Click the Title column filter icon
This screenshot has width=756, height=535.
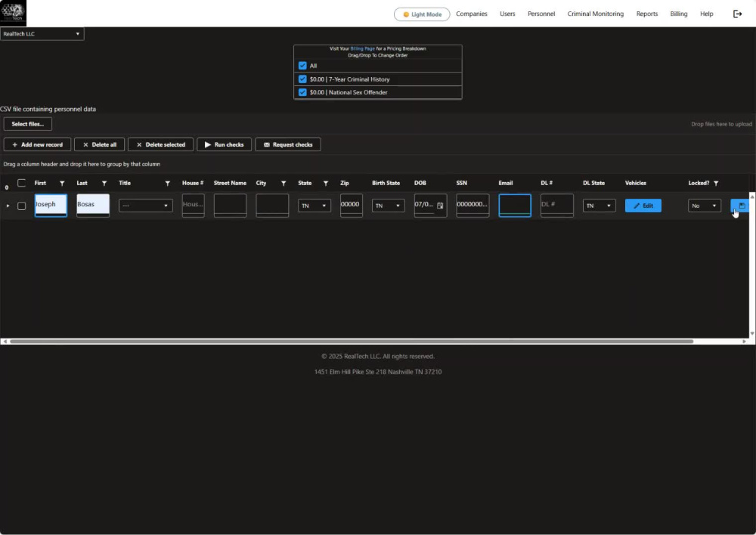pyautogui.click(x=167, y=183)
